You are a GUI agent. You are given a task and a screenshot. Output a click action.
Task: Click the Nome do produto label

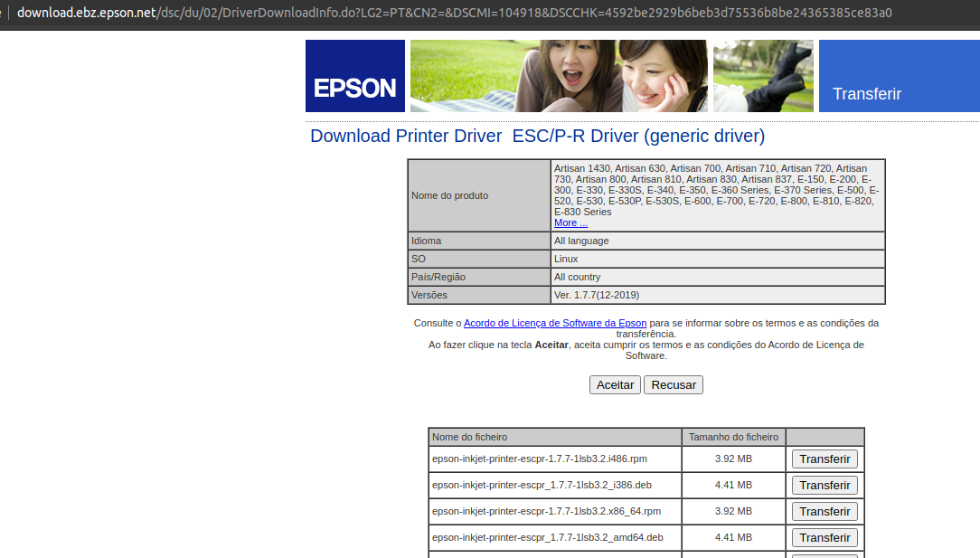(x=449, y=195)
